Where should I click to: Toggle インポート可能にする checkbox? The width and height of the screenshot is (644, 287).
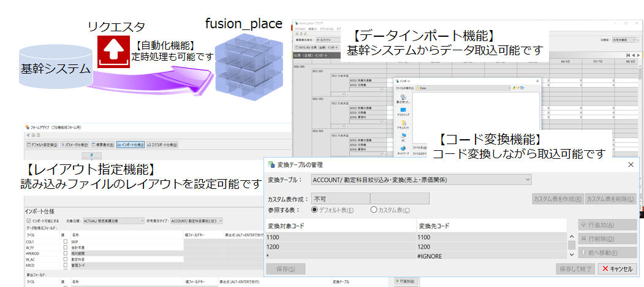(28, 221)
